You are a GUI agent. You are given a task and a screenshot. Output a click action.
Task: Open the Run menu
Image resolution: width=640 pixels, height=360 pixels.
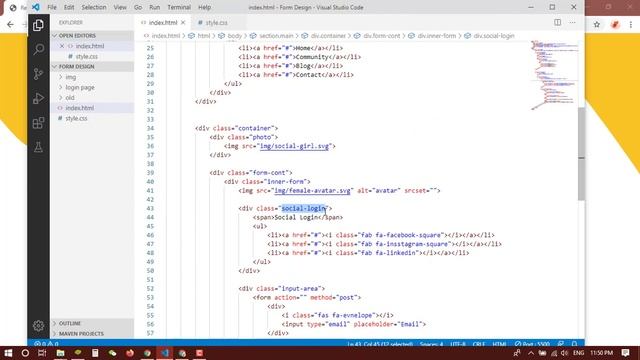click(155, 7)
